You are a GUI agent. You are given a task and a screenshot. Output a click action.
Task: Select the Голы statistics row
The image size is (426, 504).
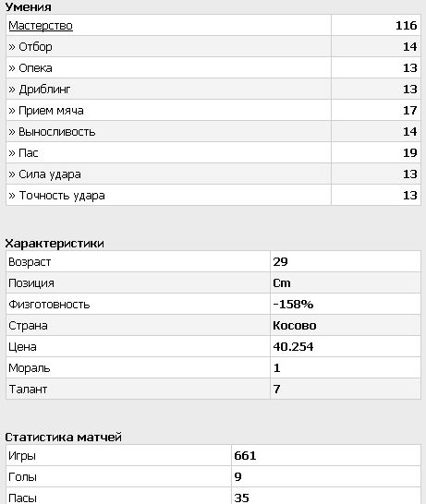(x=213, y=476)
